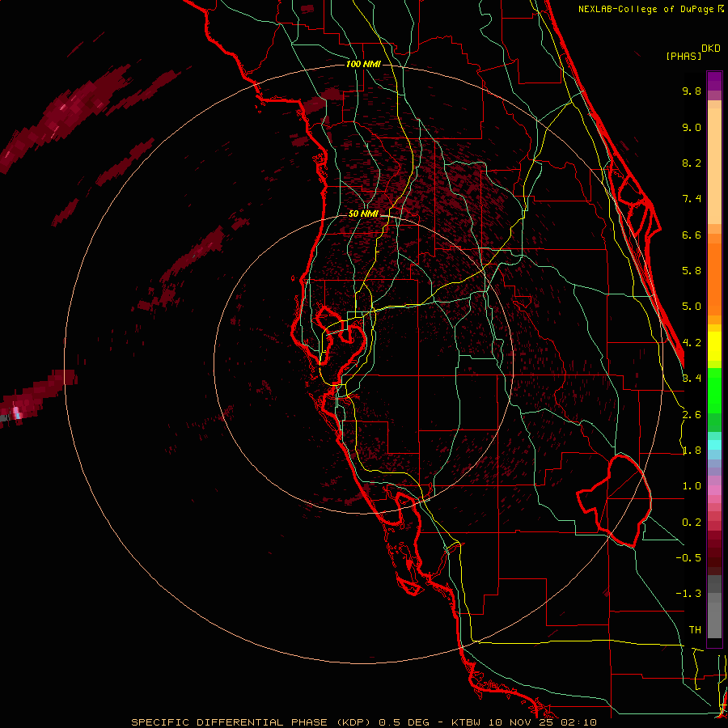Select the 4.2 scale value

692,343
